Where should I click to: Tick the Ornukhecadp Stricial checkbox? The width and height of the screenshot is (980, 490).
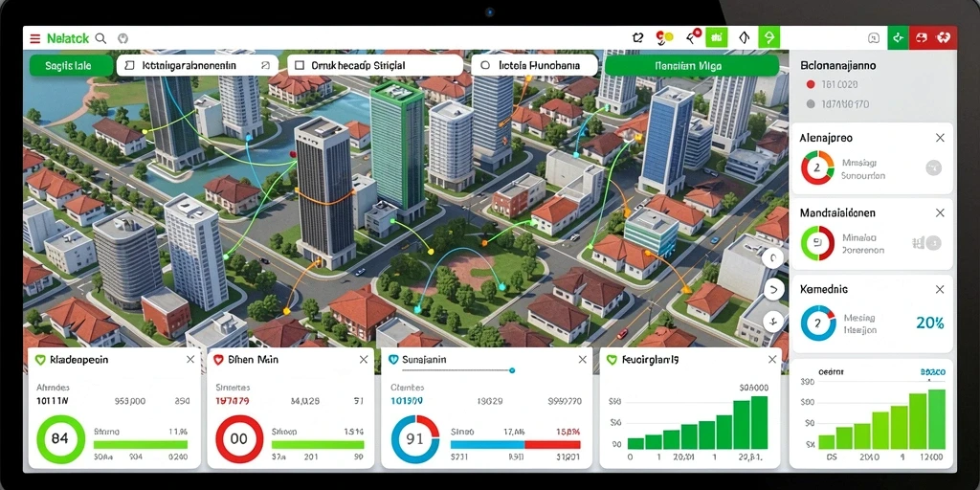[299, 65]
